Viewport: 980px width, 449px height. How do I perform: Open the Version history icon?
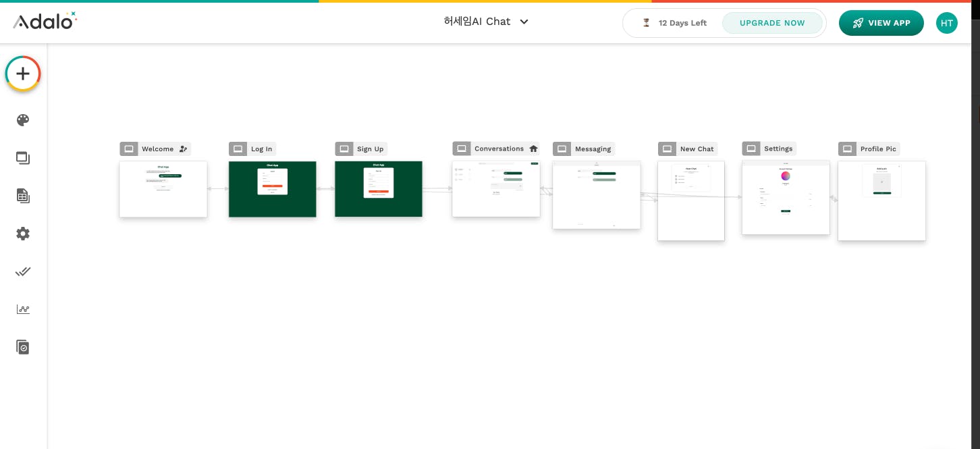23,347
